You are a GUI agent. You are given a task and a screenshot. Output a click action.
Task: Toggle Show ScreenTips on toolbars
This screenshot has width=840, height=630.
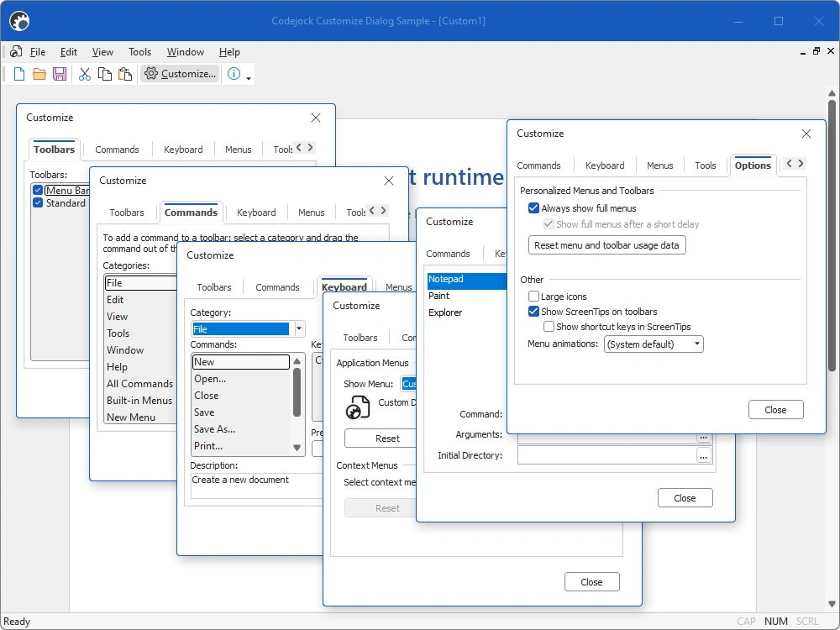tap(533, 312)
